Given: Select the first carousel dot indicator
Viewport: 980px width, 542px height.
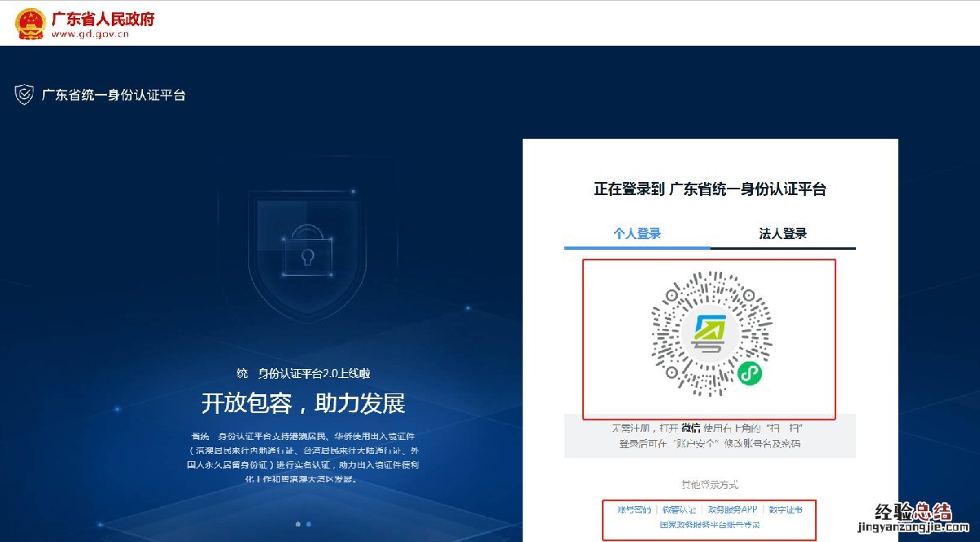Looking at the screenshot, I should pos(297,524).
